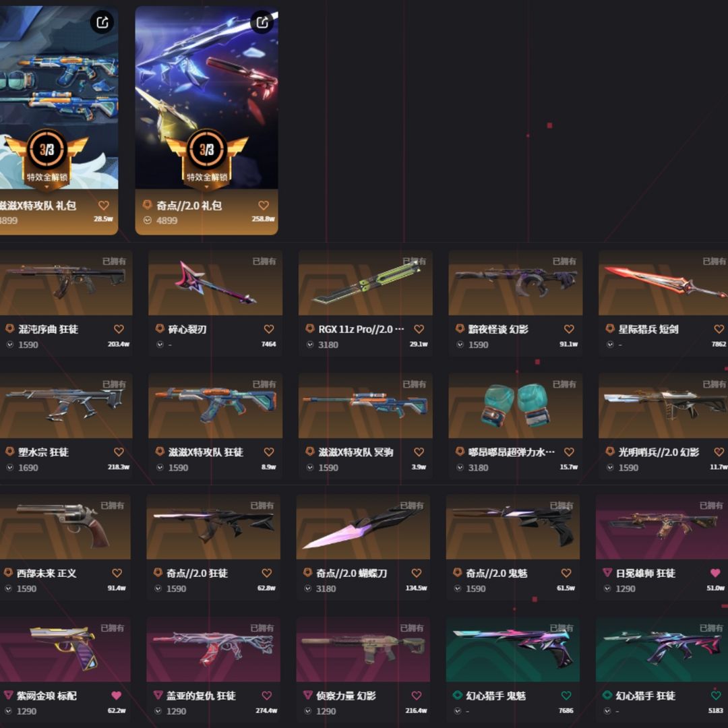Toggle filled heart on 紫网金琅 标配

tap(116, 696)
